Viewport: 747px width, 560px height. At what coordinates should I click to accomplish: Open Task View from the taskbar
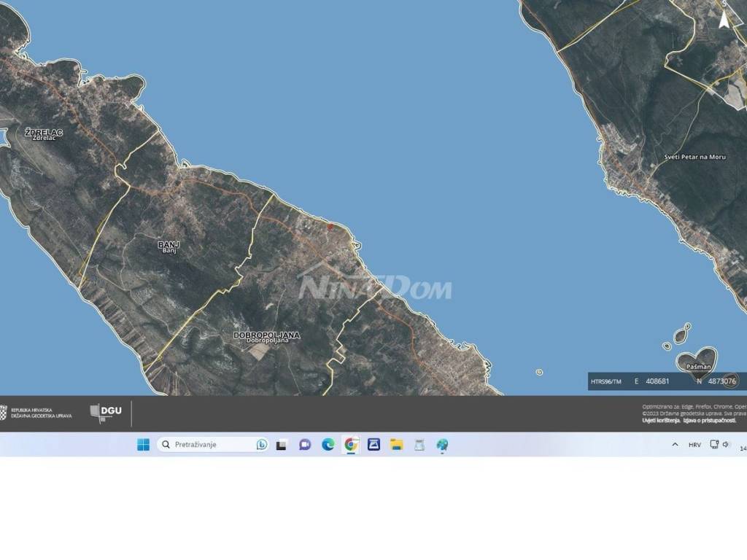point(280,444)
